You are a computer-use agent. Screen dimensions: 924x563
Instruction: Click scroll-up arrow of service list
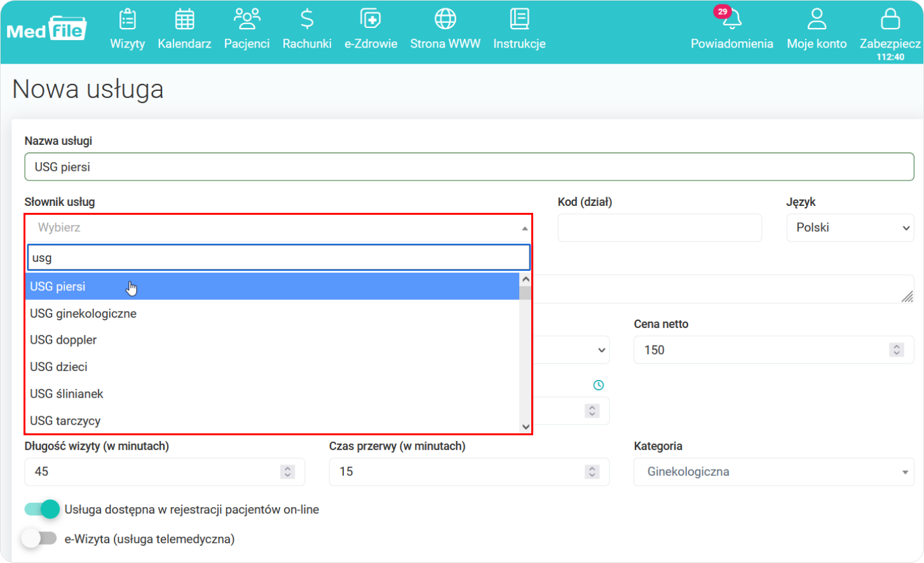(526, 280)
